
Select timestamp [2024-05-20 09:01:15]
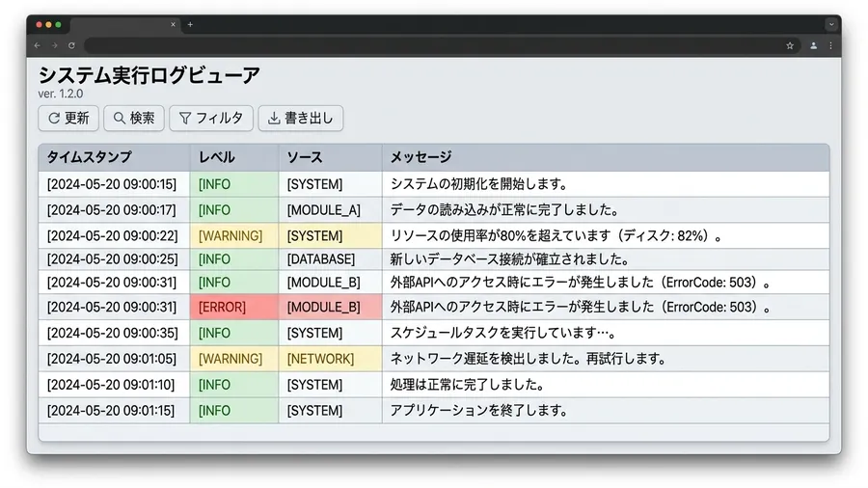coord(111,411)
